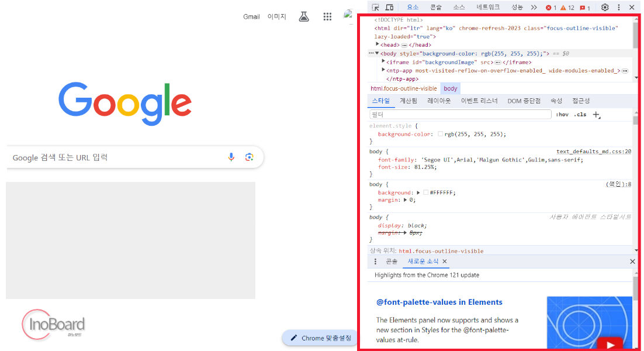Expand the margin: 0 shorthand property
The width and height of the screenshot is (644, 351).
click(405, 199)
